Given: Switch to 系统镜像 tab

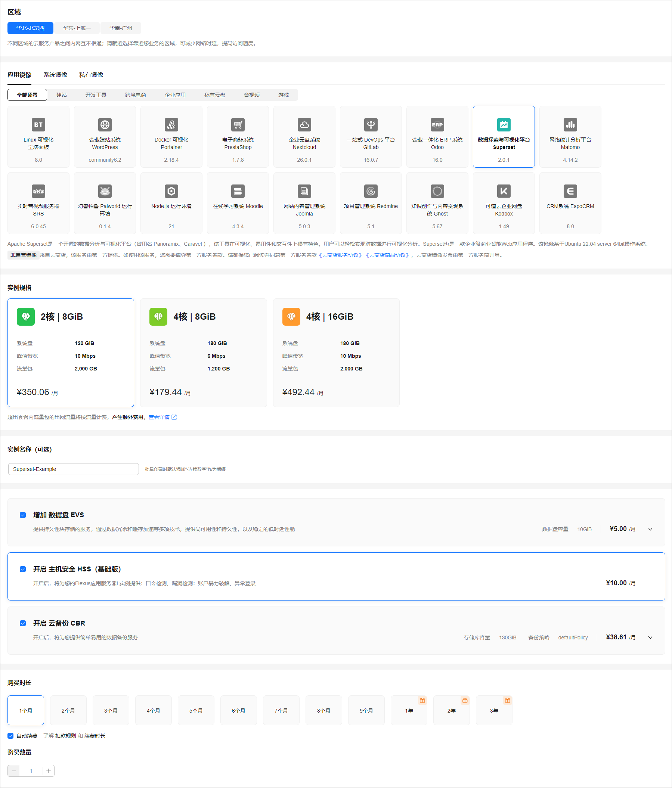Looking at the screenshot, I should pyautogui.click(x=55, y=75).
